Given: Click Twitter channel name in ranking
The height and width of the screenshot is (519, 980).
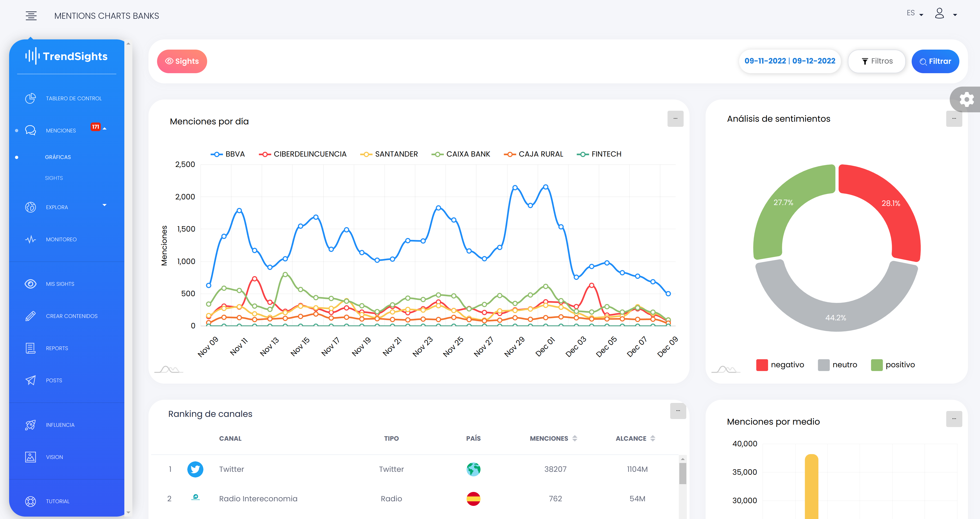Looking at the screenshot, I should [x=231, y=469].
